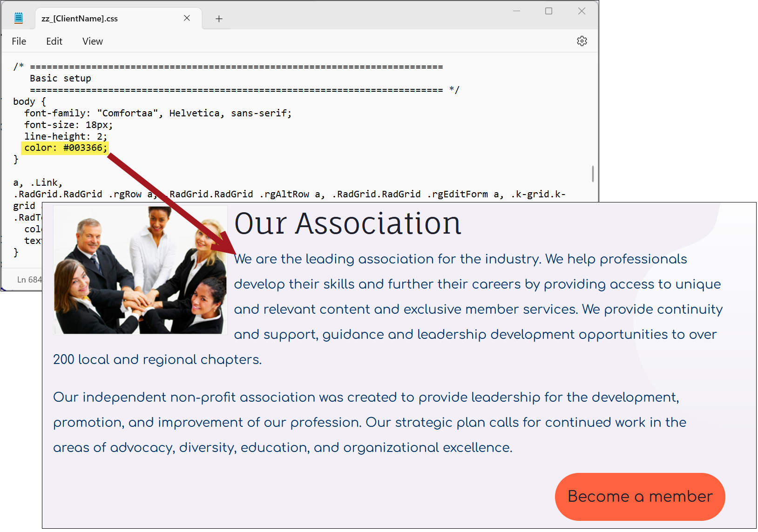Viewport: 758px width, 532px height.
Task: Add a new Notepad tab
Action: [219, 19]
